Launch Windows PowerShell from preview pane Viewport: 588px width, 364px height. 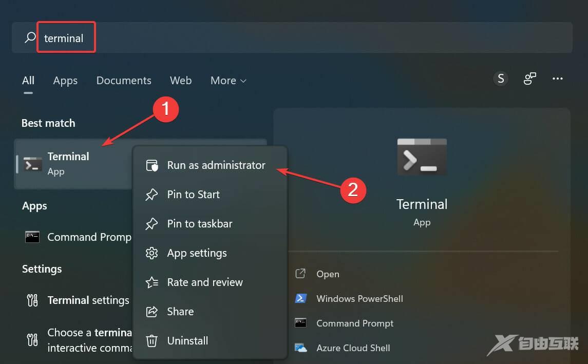pyautogui.click(x=359, y=299)
